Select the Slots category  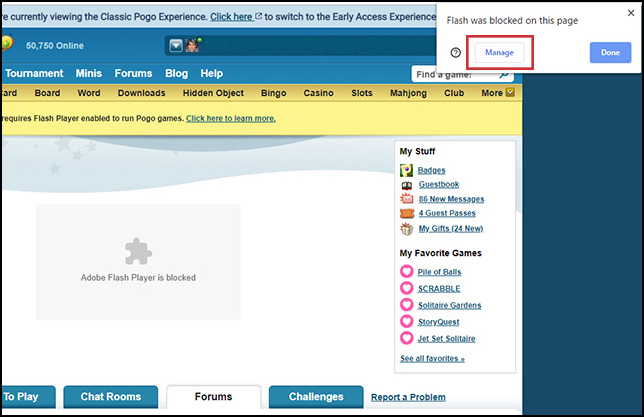coord(361,93)
